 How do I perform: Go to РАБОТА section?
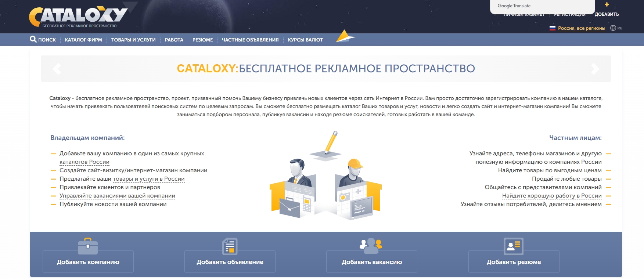coord(174,40)
